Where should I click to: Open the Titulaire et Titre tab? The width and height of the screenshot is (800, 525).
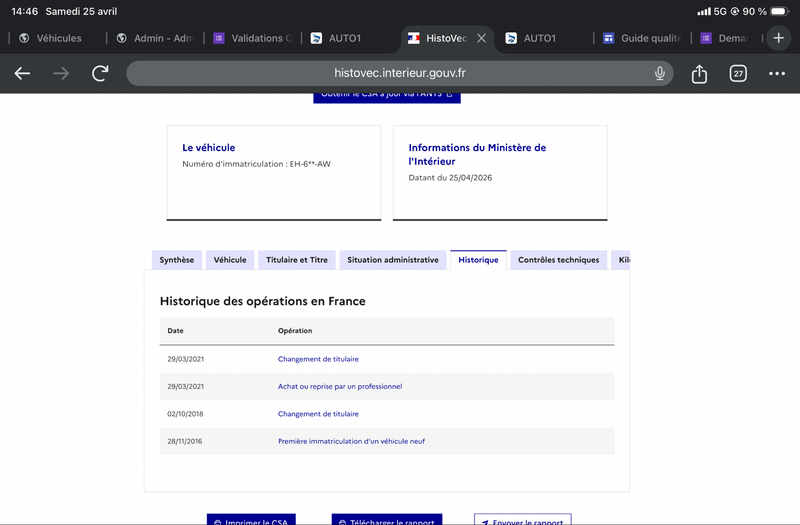pos(296,260)
